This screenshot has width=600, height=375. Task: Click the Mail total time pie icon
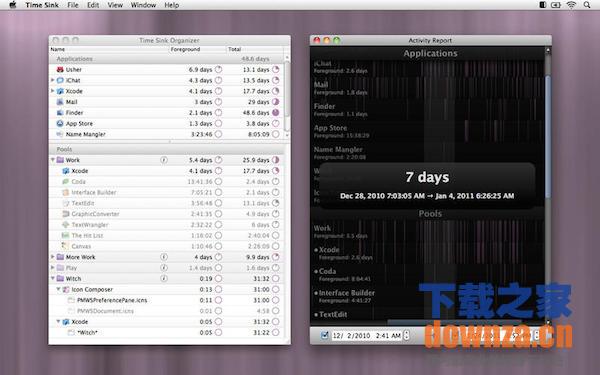click(276, 102)
